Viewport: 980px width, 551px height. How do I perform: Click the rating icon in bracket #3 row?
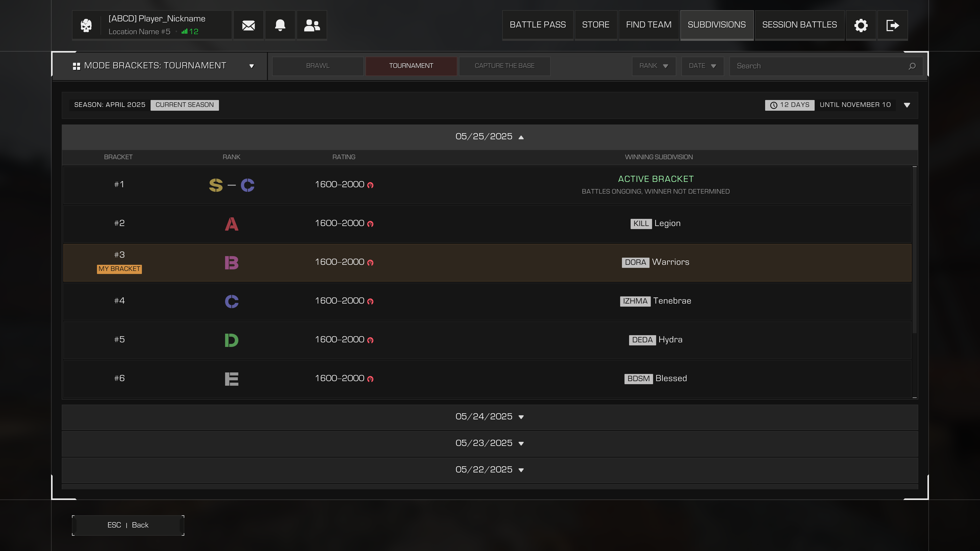tap(370, 263)
